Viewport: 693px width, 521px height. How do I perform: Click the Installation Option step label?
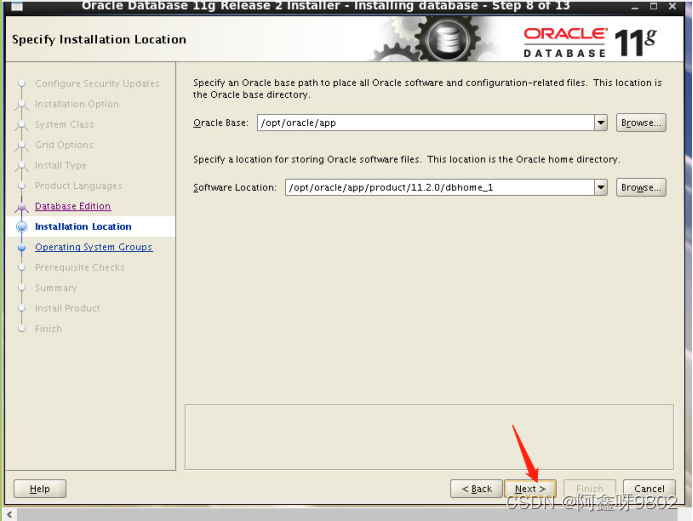[x=77, y=104]
